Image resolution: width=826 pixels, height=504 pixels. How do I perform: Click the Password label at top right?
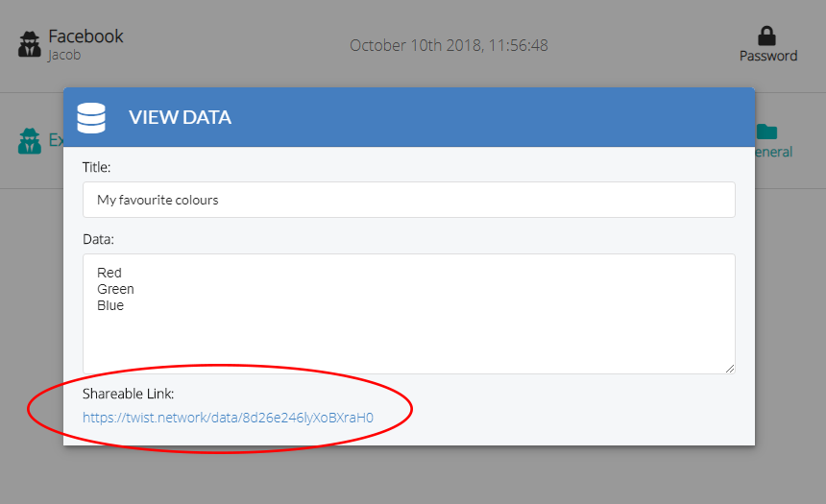768,56
